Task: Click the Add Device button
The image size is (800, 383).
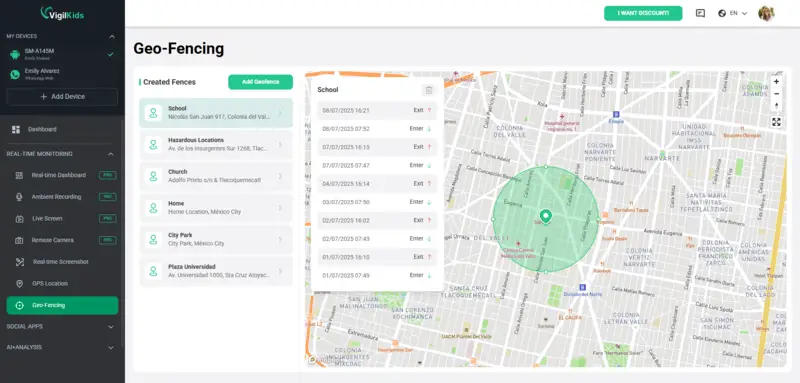Action: (62, 97)
